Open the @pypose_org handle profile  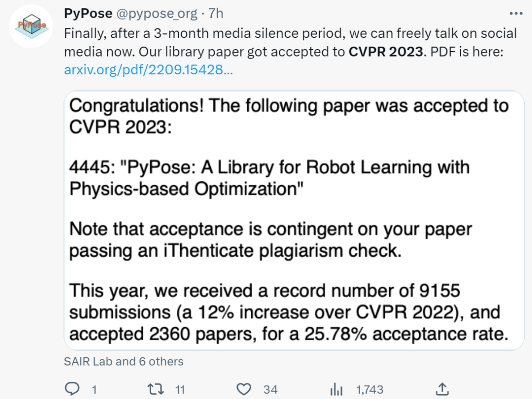pos(157,13)
